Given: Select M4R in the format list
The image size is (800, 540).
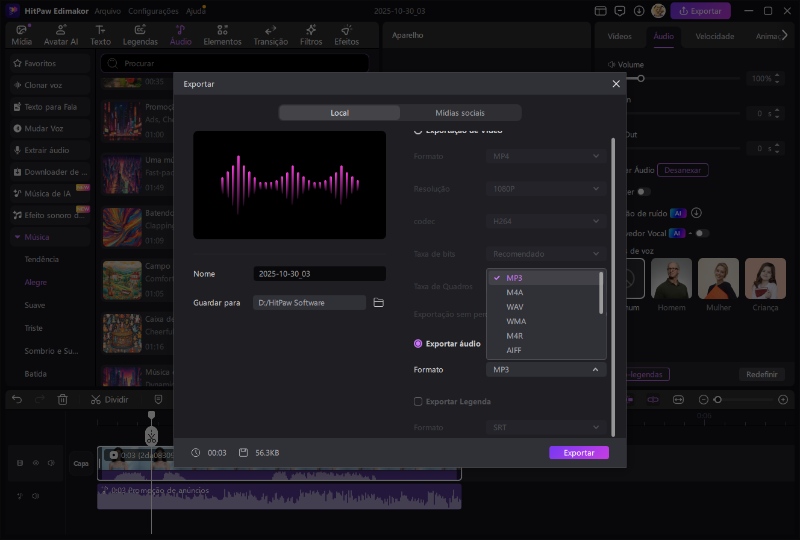Looking at the screenshot, I should point(515,336).
